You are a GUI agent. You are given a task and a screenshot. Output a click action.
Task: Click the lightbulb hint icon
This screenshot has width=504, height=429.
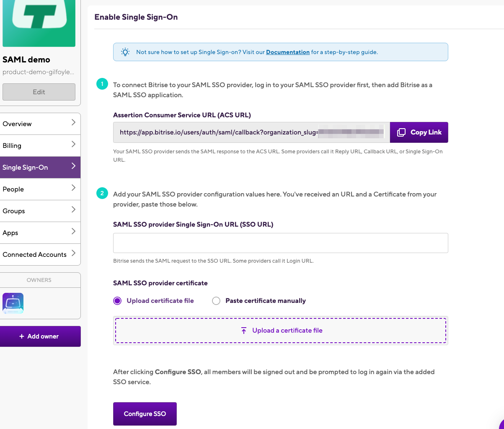pyautogui.click(x=125, y=52)
